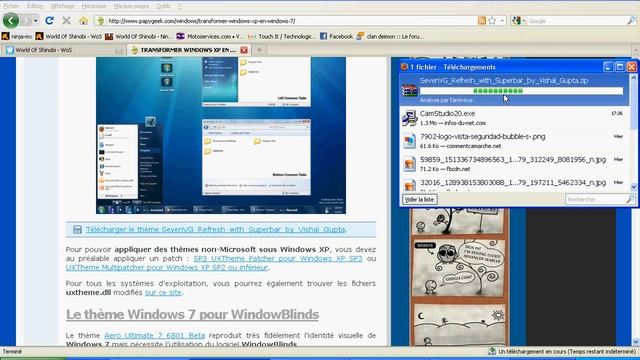Open the ninja-mx bookmark

17,36
